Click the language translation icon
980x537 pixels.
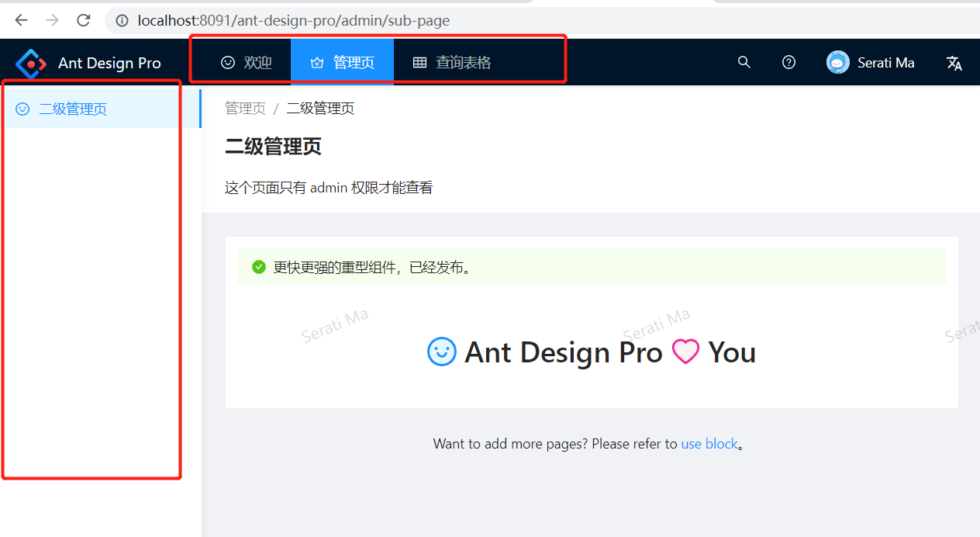954,62
